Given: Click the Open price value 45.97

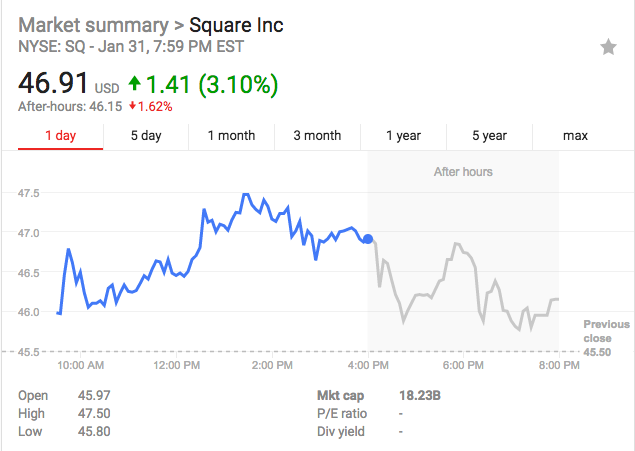Looking at the screenshot, I should pos(94,395).
